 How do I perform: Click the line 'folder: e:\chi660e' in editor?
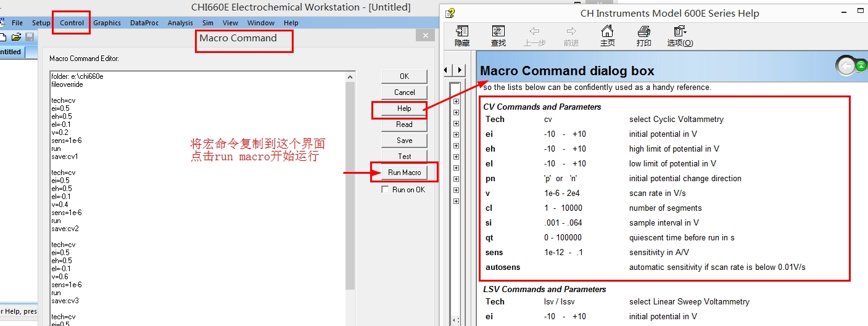coord(77,76)
